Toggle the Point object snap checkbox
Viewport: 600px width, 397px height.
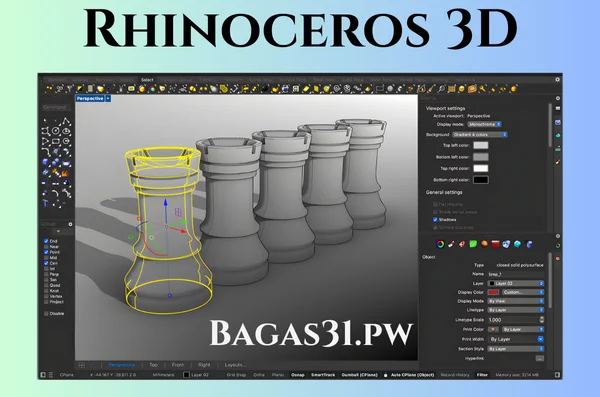[x=46, y=252]
